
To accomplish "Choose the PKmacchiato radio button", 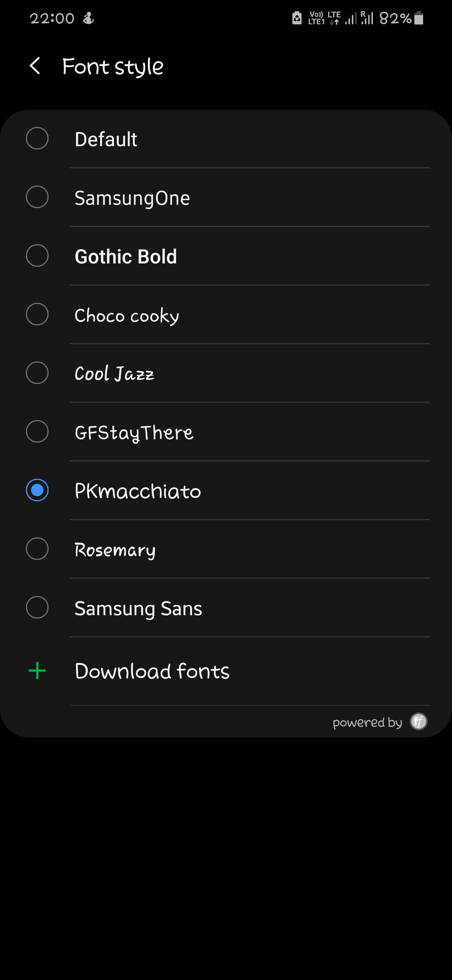I will point(37,490).
